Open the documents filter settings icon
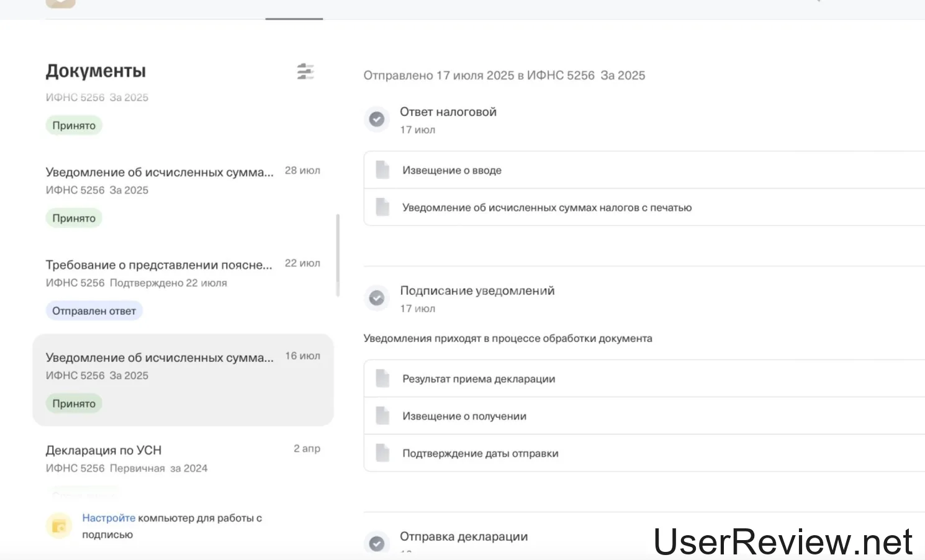The image size is (925, 560). pyautogui.click(x=305, y=72)
